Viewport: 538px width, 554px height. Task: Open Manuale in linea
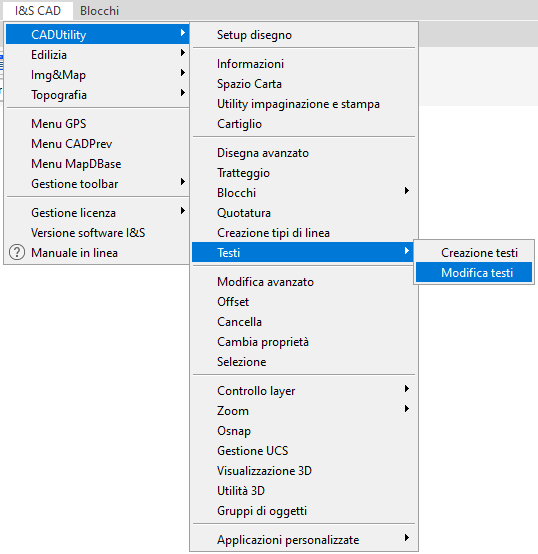pyautogui.click(x=97, y=253)
